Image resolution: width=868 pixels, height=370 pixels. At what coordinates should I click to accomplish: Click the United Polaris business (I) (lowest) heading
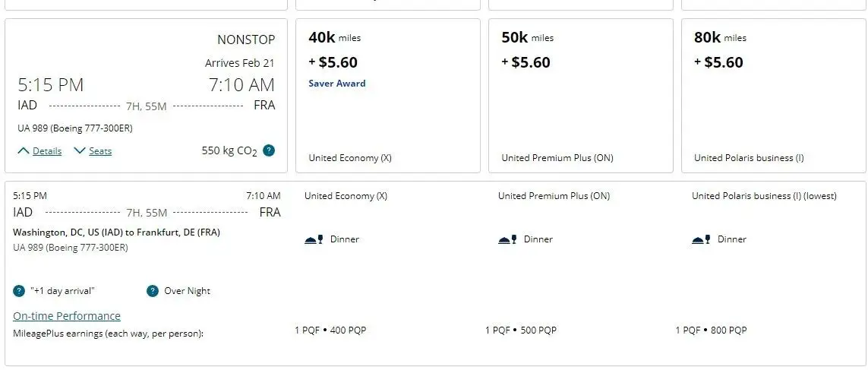(x=764, y=195)
